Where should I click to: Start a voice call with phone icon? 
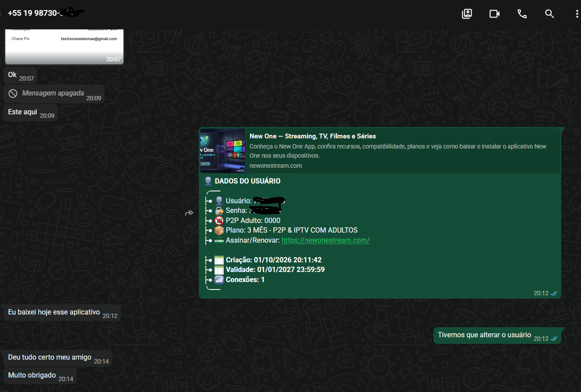point(522,14)
